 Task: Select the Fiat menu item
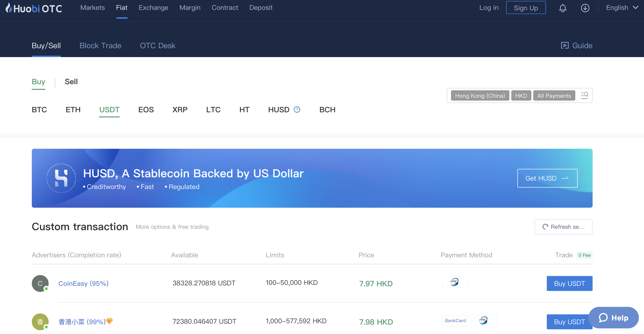click(x=122, y=7)
